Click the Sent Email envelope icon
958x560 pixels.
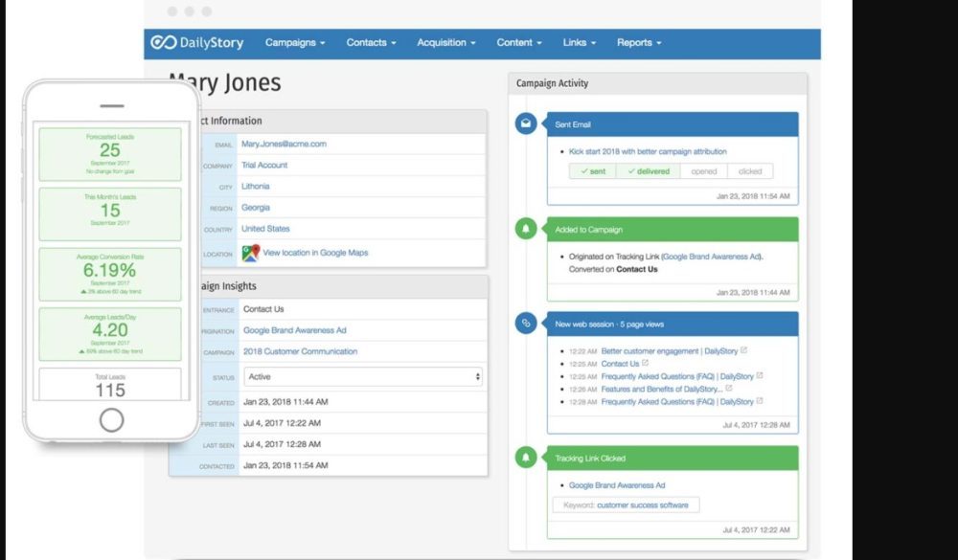(525, 124)
